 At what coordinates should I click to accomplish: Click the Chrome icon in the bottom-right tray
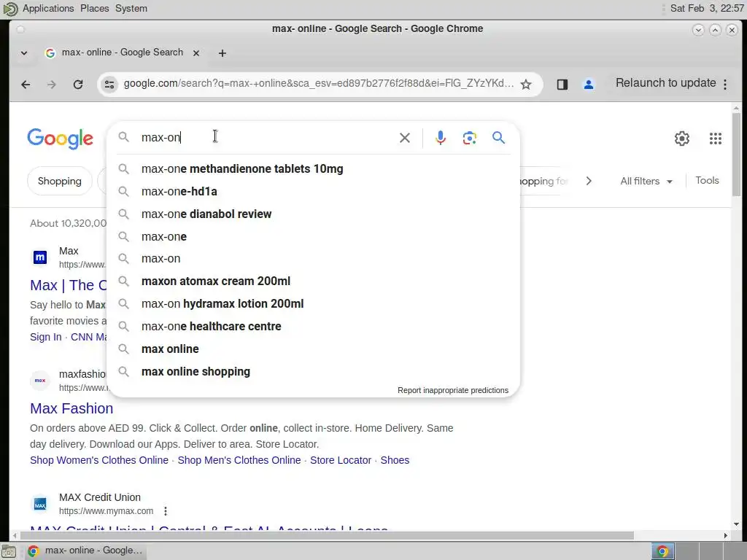tap(662, 551)
